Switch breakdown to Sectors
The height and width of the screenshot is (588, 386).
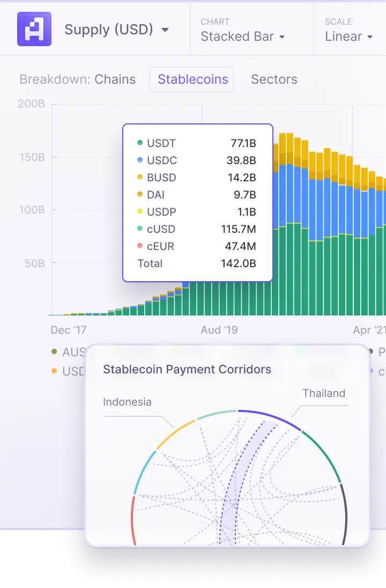point(274,79)
